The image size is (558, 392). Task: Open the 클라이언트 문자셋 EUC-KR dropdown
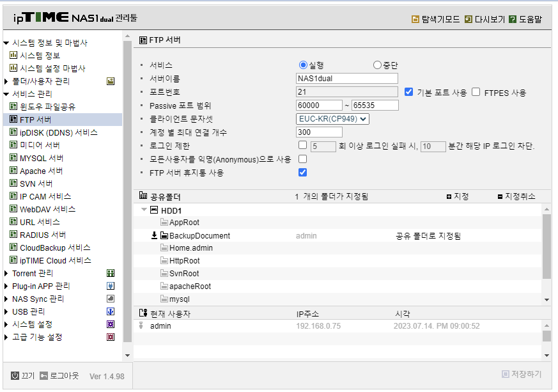click(x=332, y=119)
